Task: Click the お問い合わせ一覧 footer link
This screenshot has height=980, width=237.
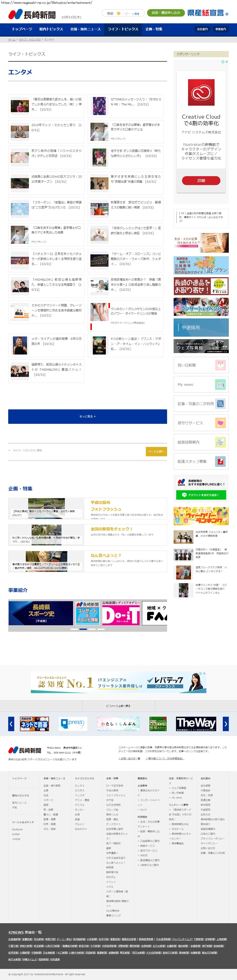Action: [129, 758]
